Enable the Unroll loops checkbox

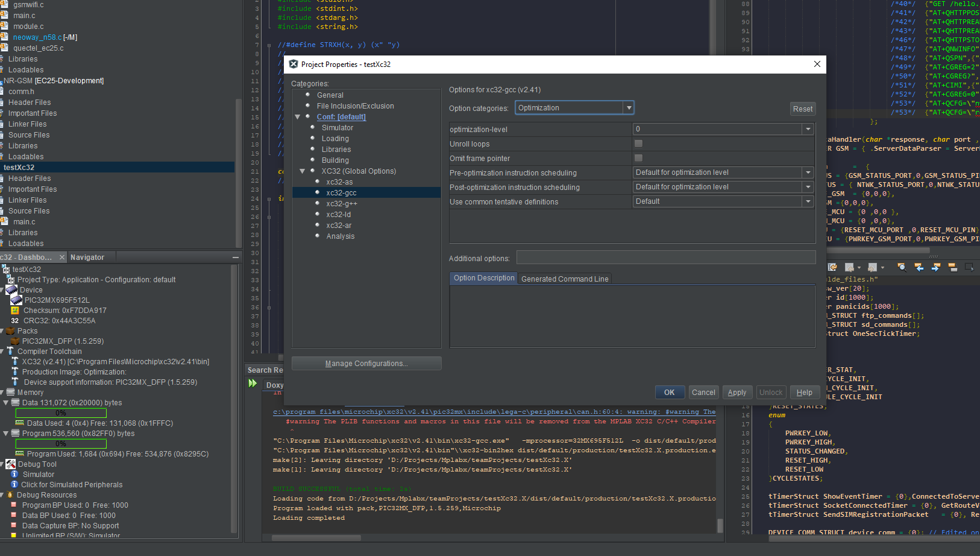click(x=638, y=144)
